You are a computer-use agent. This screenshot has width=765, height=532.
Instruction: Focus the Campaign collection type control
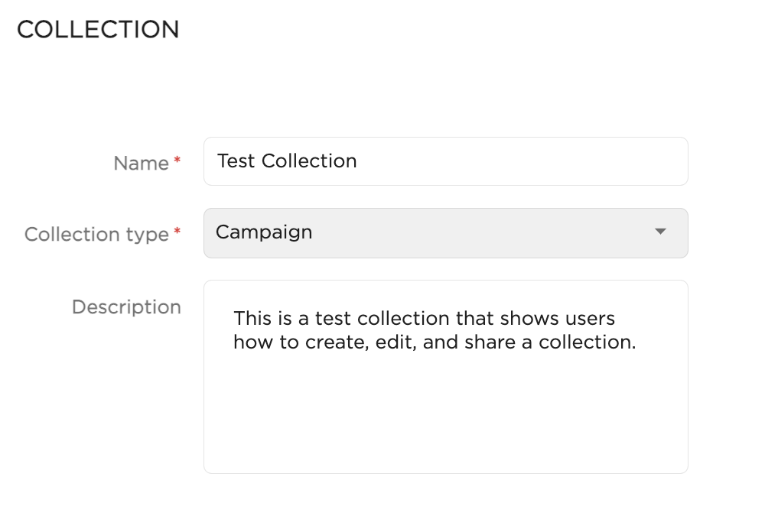click(x=446, y=233)
